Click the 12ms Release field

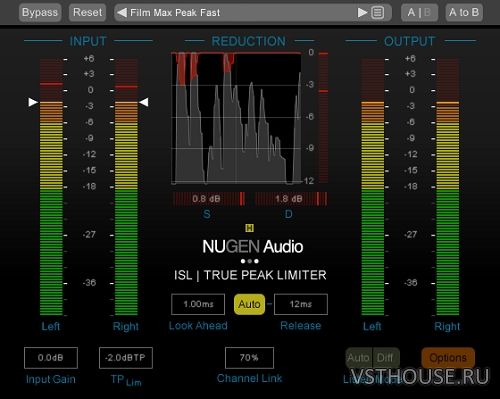coord(301,304)
